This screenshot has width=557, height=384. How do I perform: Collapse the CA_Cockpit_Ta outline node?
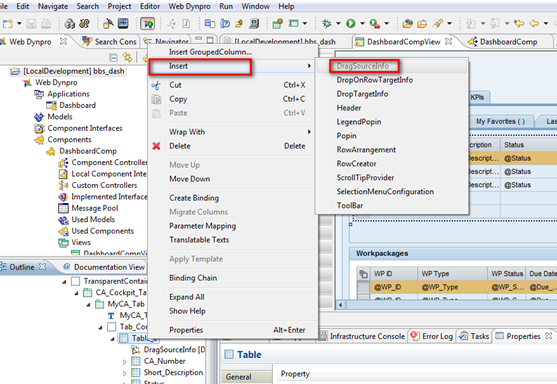point(76,293)
